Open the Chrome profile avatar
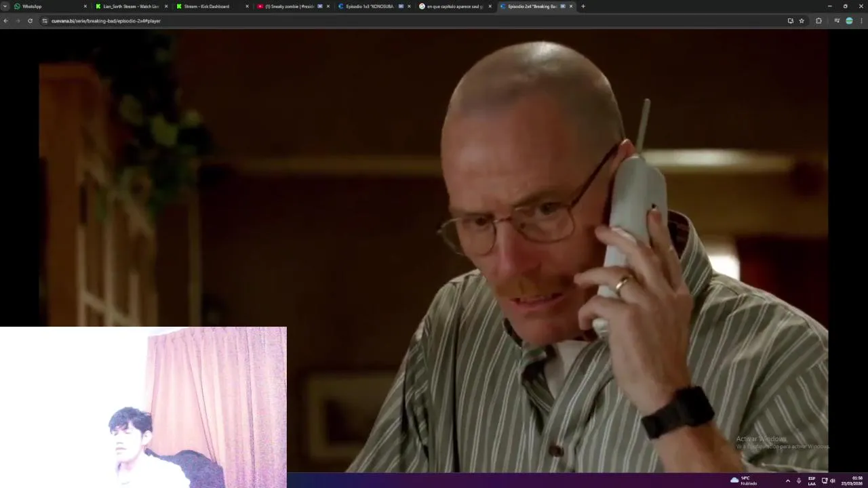This screenshot has height=488, width=868. click(x=849, y=21)
